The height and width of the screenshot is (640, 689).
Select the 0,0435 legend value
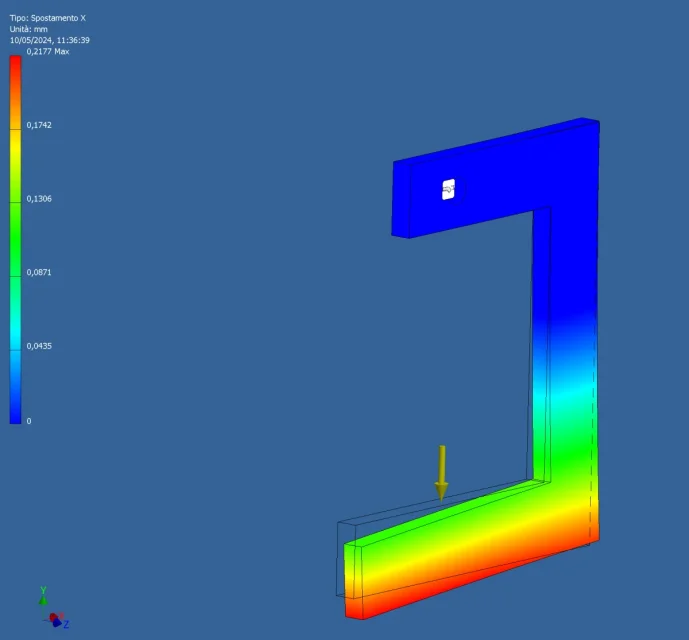click(39, 346)
